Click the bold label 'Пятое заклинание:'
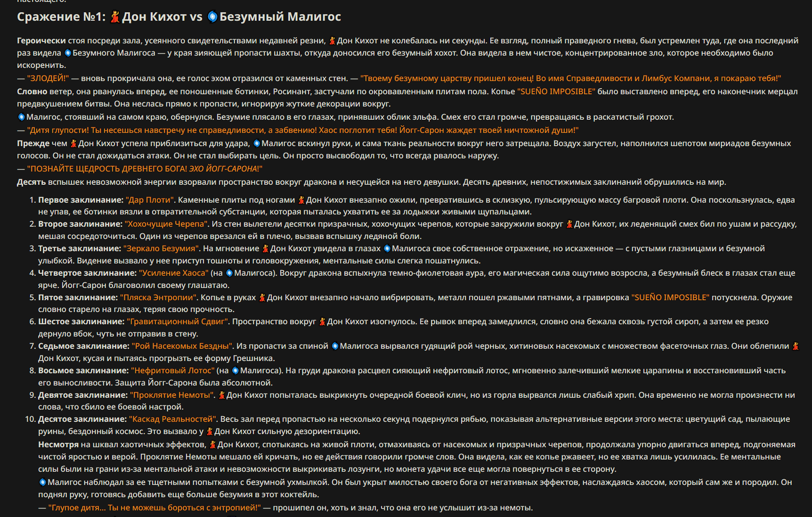 [78, 297]
